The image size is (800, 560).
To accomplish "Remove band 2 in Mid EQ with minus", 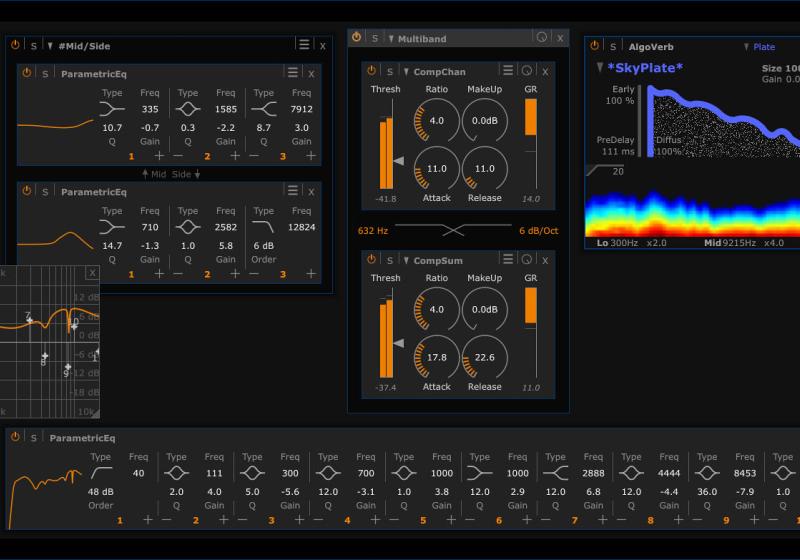I will (178, 156).
